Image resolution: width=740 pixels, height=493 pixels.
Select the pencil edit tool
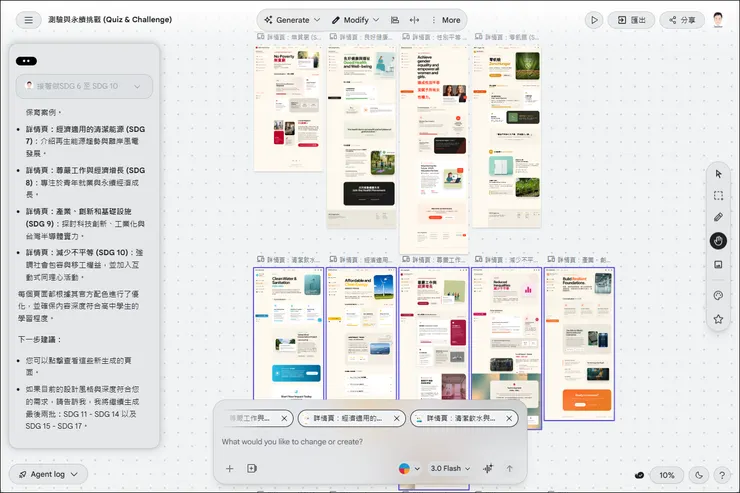(718, 217)
